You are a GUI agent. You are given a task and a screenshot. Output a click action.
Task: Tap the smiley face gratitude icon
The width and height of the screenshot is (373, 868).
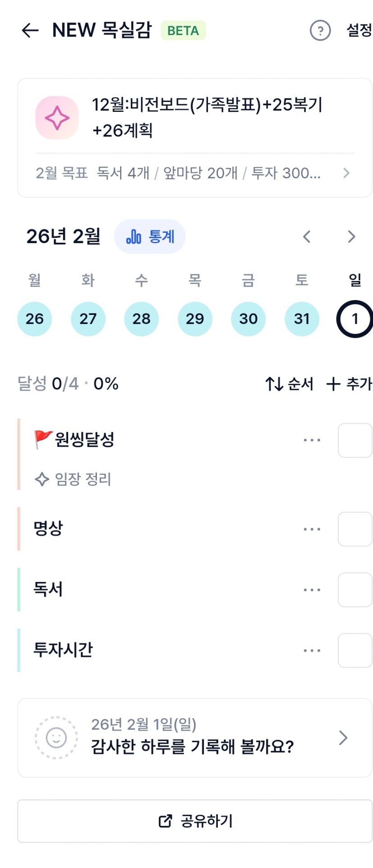56,738
